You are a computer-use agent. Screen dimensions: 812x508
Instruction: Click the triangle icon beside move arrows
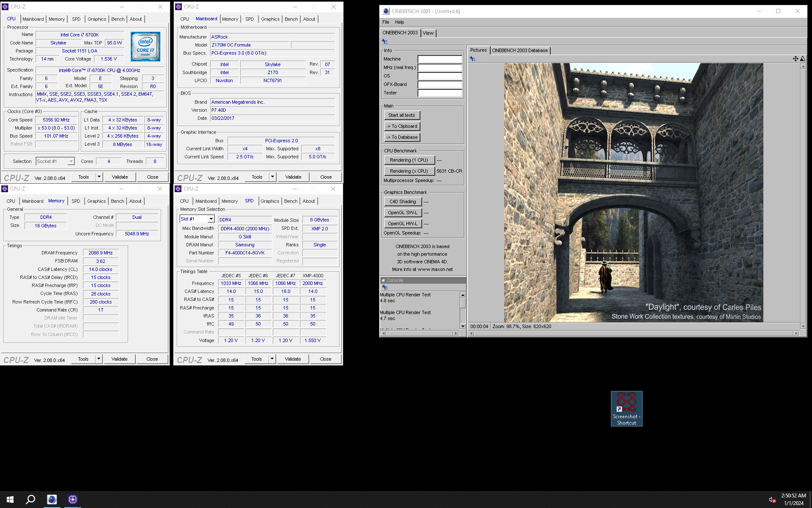(x=803, y=59)
